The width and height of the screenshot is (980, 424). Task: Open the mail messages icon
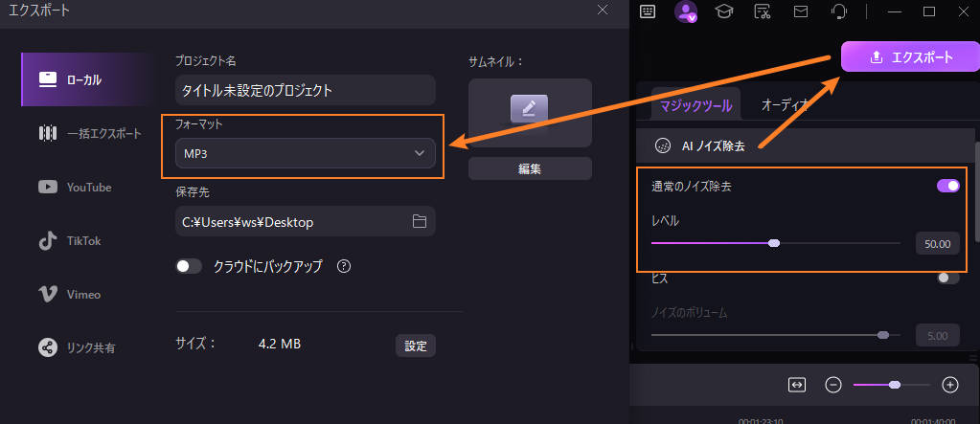(801, 11)
